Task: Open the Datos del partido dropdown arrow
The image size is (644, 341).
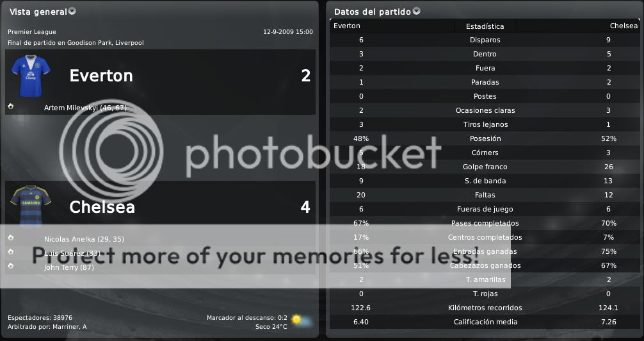Action: click(x=417, y=11)
